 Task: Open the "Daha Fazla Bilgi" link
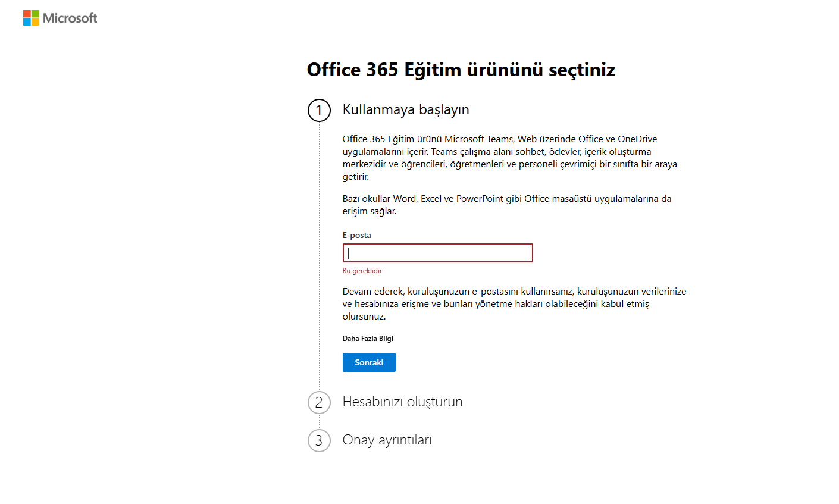(368, 339)
